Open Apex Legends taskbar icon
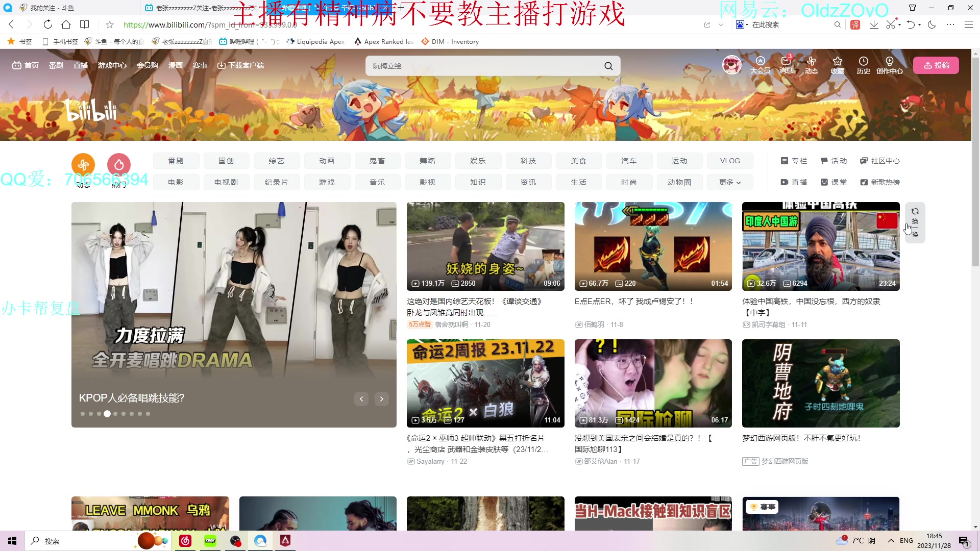The height and width of the screenshot is (551, 980). (285, 541)
